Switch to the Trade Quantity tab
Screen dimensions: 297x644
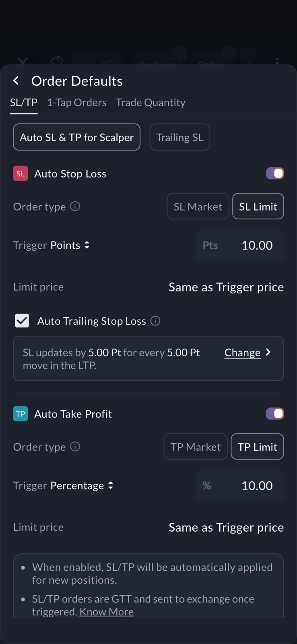pos(151,103)
